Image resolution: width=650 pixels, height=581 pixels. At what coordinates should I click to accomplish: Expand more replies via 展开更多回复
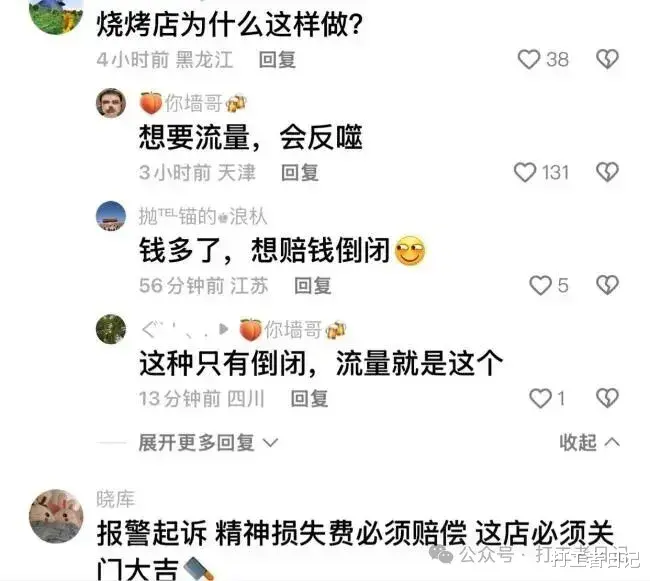click(208, 443)
